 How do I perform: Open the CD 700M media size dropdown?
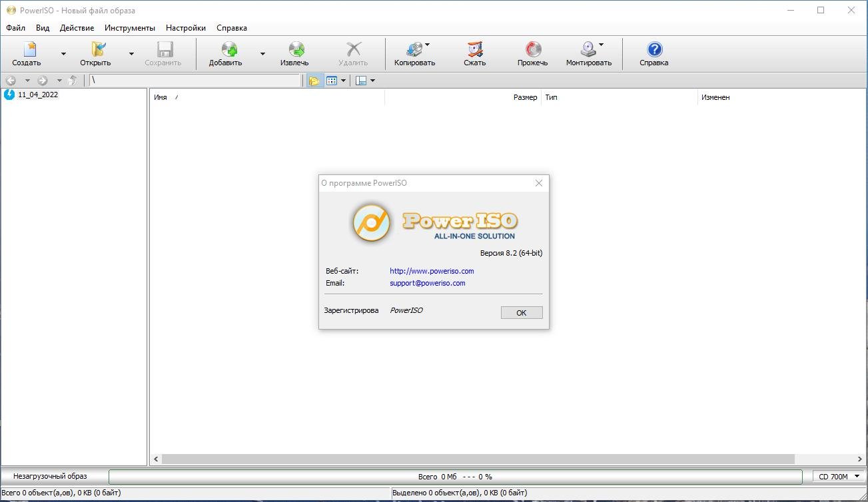point(839,477)
